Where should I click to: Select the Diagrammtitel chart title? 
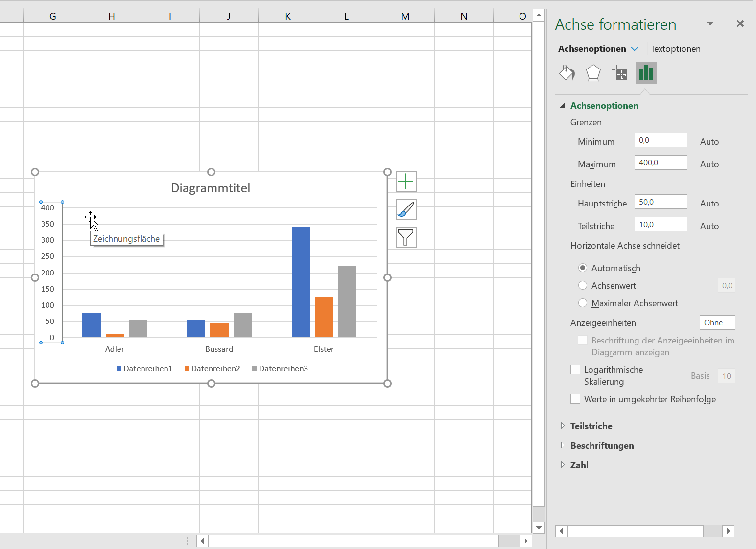click(211, 188)
